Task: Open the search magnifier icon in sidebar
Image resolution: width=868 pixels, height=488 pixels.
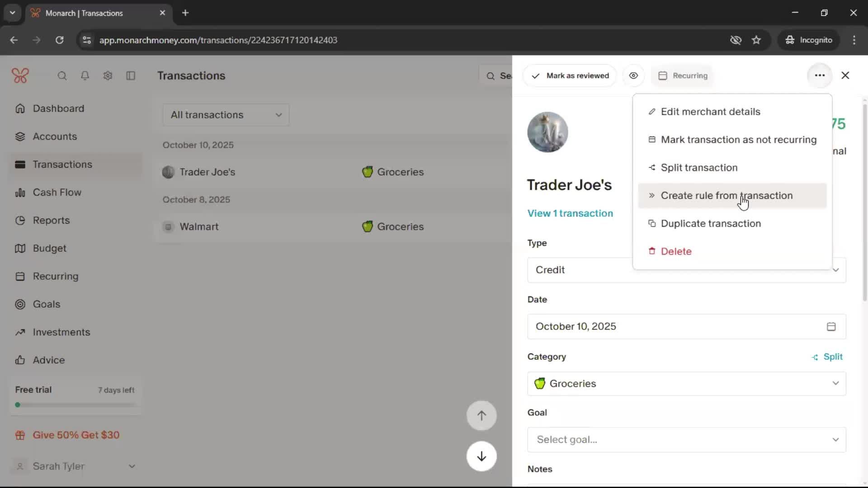Action: pyautogui.click(x=62, y=76)
